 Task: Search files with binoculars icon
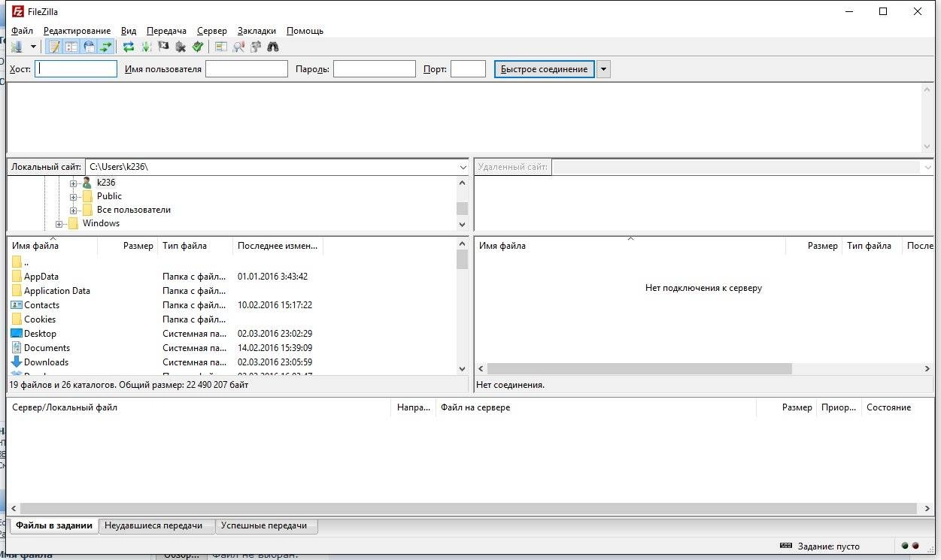(272, 47)
